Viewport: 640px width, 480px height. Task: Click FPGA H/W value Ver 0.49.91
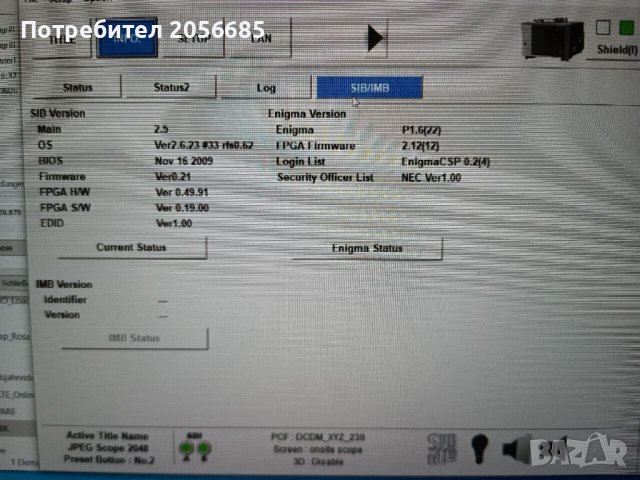tap(182, 192)
